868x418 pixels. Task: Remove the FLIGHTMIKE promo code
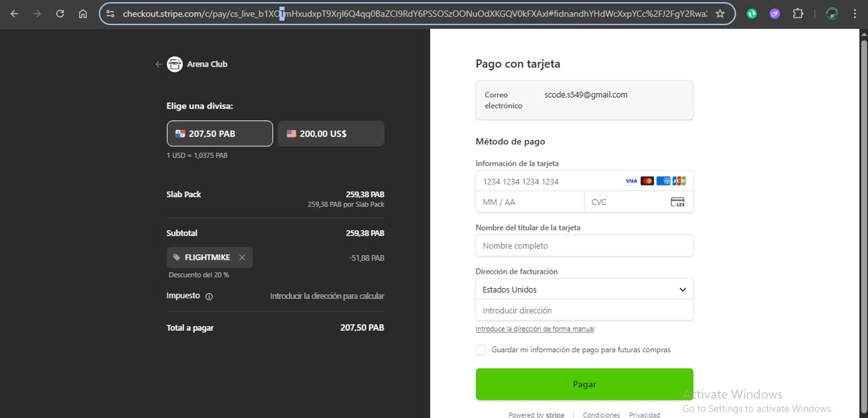pyautogui.click(x=242, y=257)
